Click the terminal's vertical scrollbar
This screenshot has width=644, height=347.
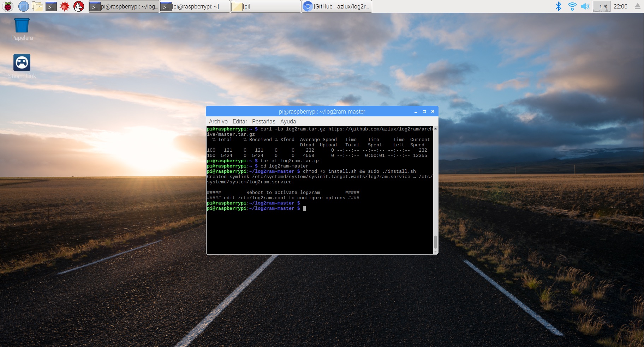[x=435, y=242]
